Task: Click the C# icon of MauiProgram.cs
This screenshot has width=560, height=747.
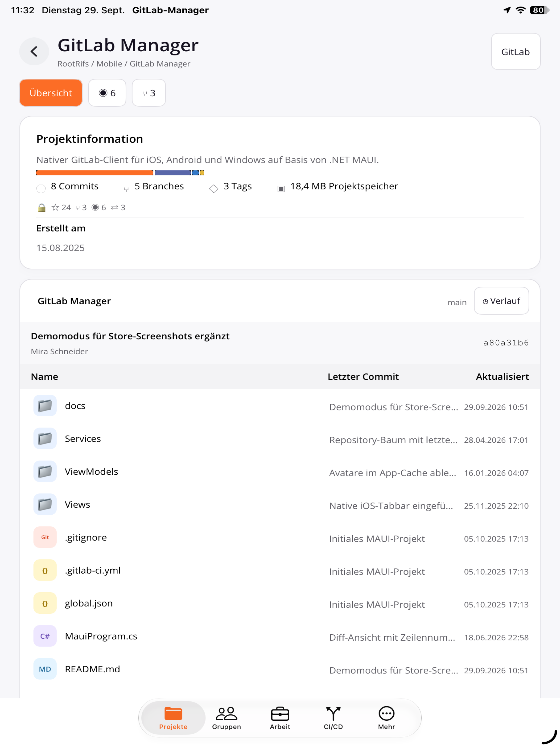Action: pyautogui.click(x=45, y=636)
